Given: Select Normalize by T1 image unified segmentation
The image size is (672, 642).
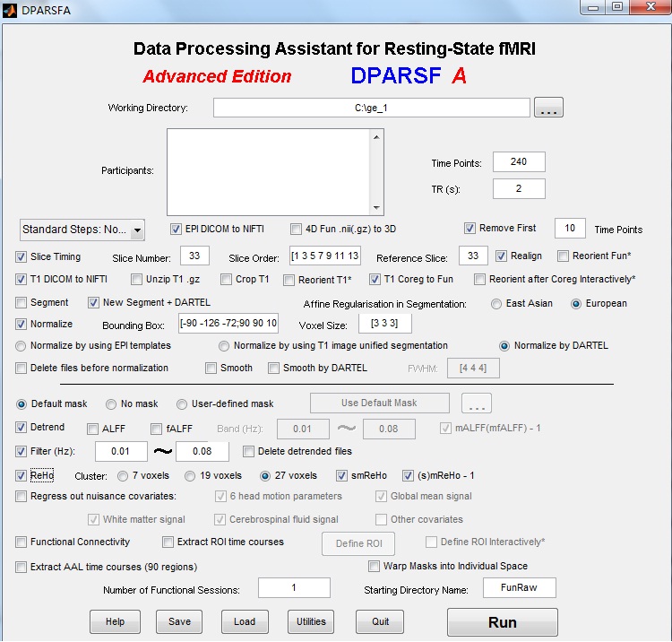Looking at the screenshot, I should point(224,346).
